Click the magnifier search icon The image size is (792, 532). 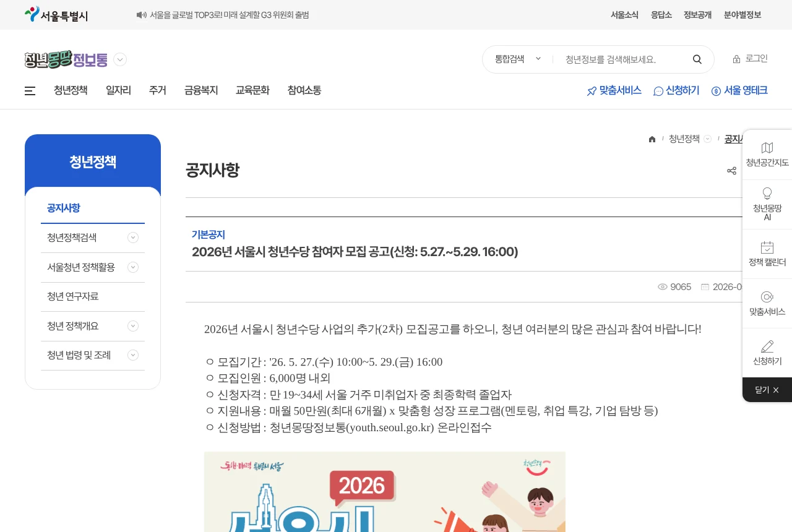(697, 59)
